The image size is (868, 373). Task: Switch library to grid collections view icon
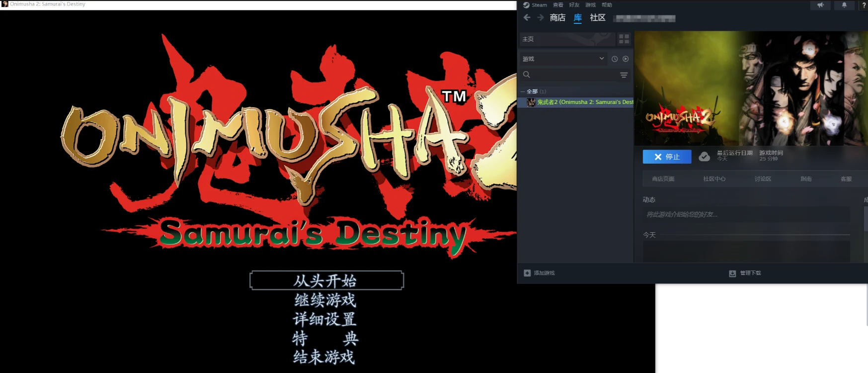(x=624, y=39)
